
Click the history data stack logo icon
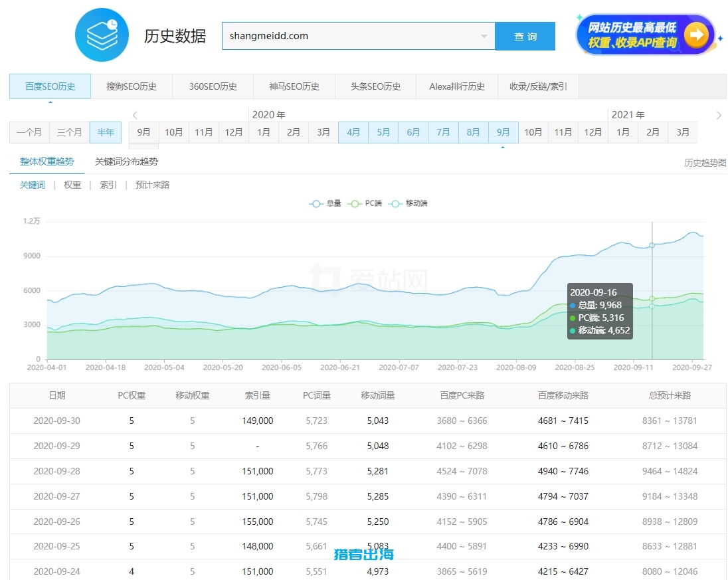102,36
